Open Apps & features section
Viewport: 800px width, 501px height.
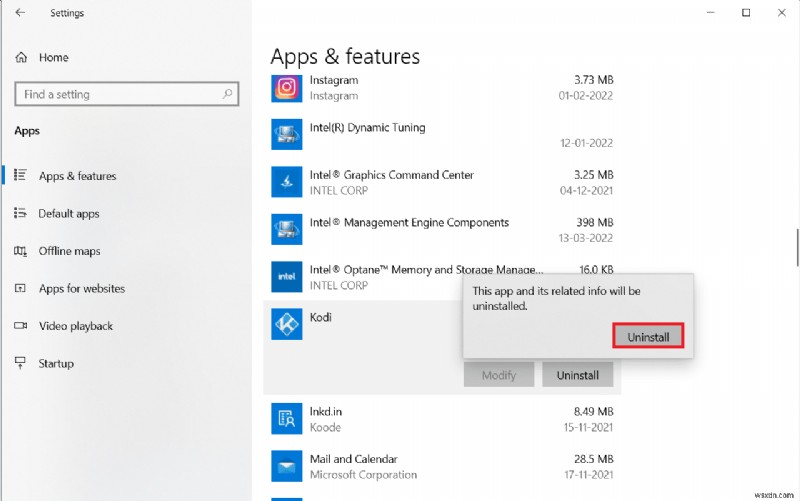(x=77, y=176)
